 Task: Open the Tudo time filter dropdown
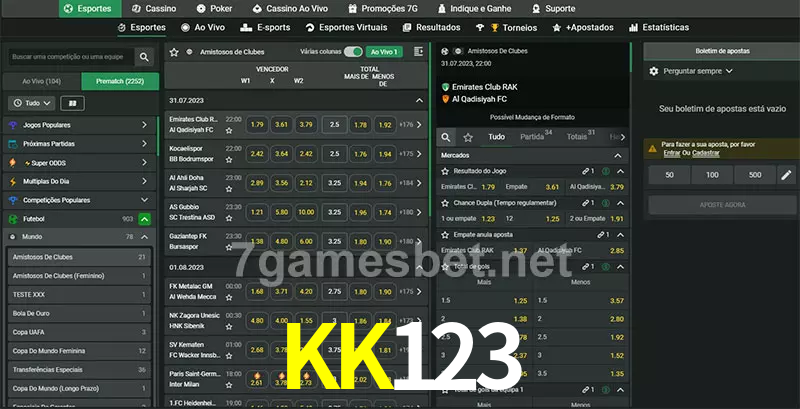click(32, 104)
